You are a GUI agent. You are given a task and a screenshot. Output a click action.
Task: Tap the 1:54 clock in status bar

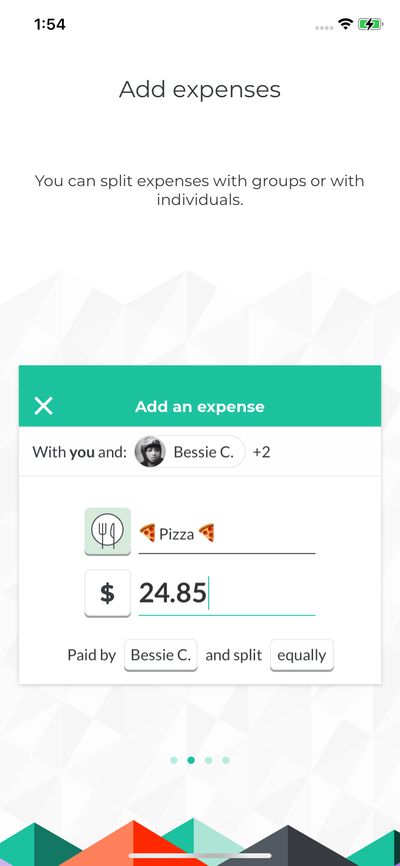click(x=50, y=24)
